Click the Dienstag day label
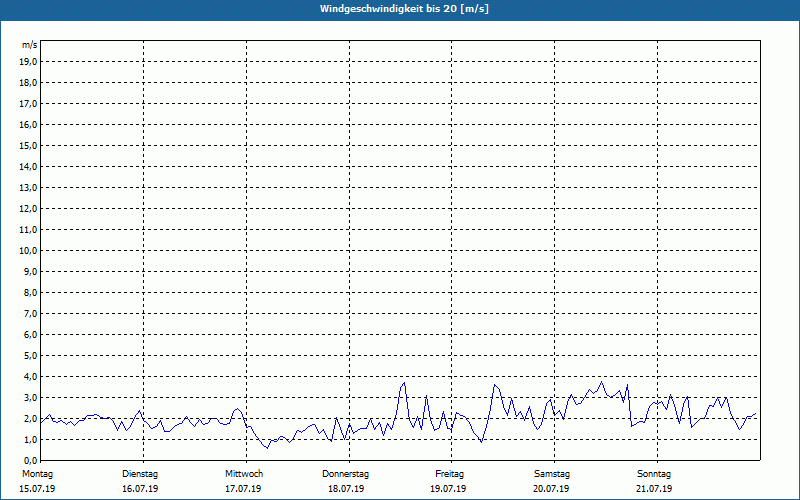 [140, 473]
